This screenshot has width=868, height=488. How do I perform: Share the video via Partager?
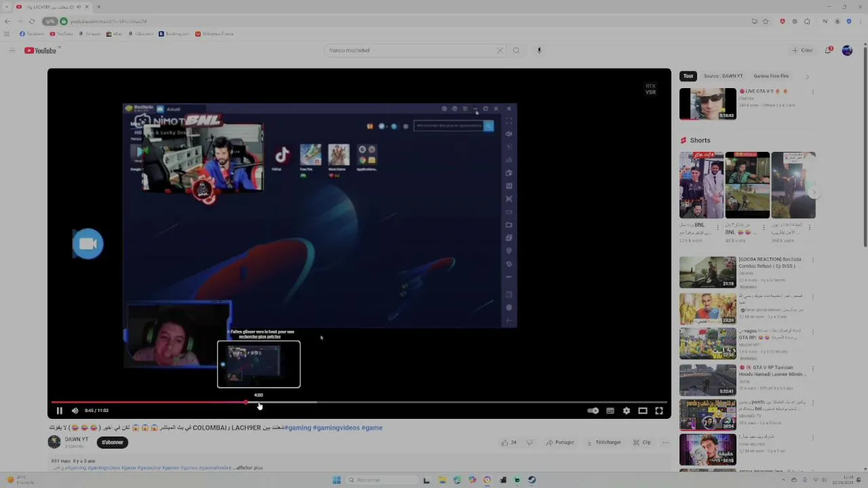tap(560, 443)
